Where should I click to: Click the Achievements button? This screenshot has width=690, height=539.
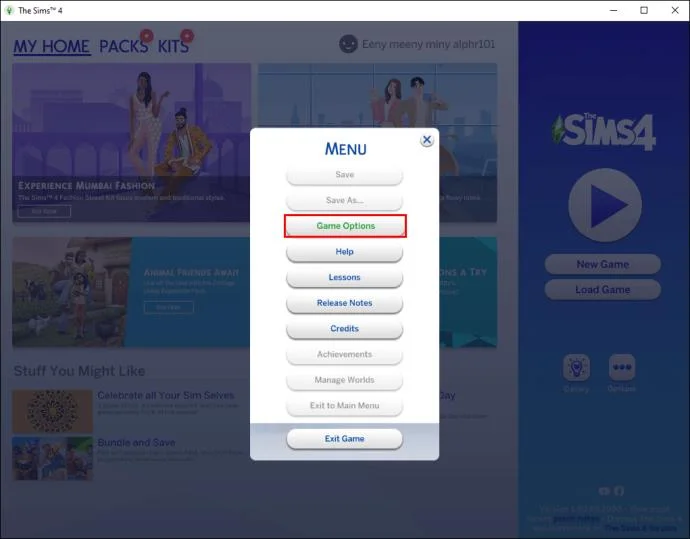[345, 354]
